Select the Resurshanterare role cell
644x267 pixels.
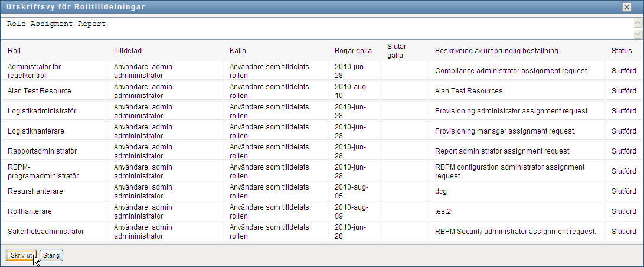pyautogui.click(x=54, y=191)
